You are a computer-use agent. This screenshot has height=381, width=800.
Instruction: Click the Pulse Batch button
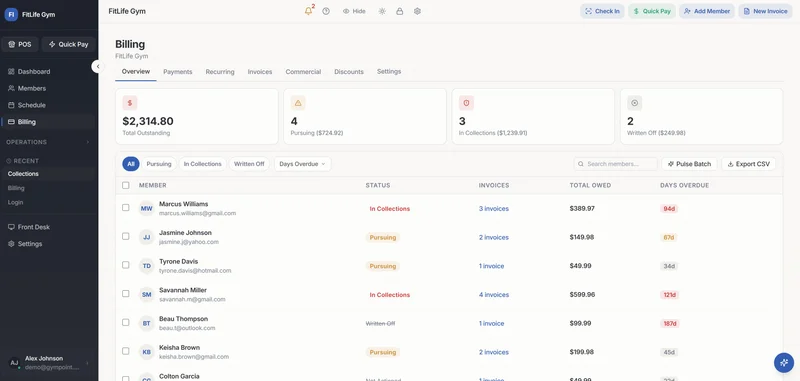pyautogui.click(x=689, y=164)
